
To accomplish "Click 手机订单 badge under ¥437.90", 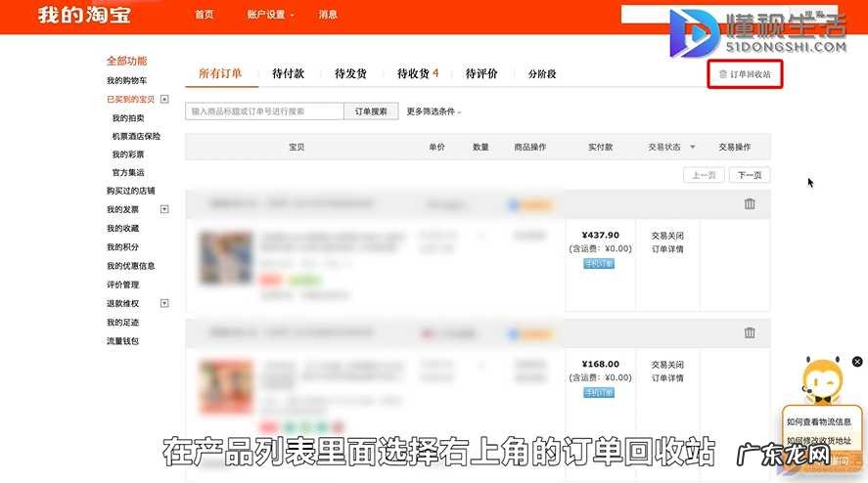I will pyautogui.click(x=599, y=264).
